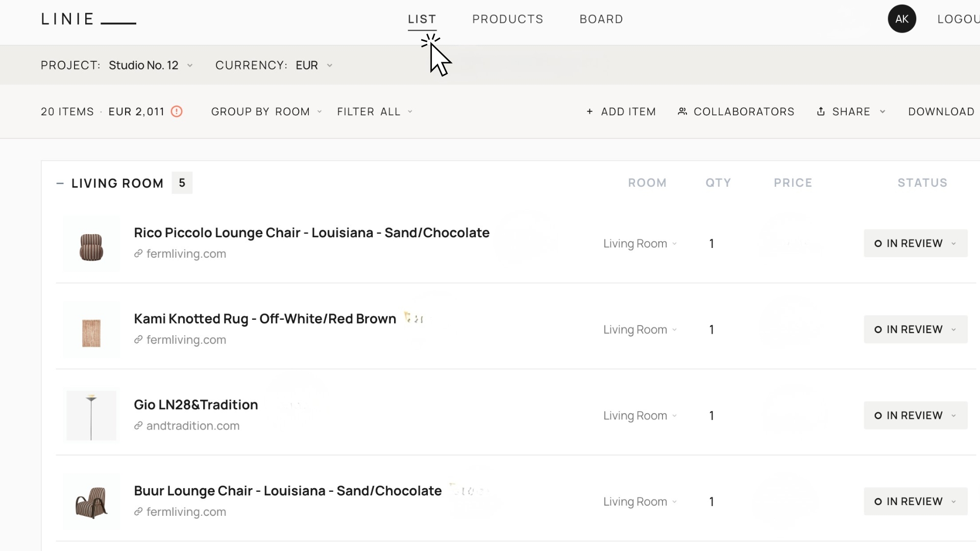Click link icon for Rico Piccolo Lounge Chair
Viewport: 980px width, 551px height.
(x=138, y=254)
